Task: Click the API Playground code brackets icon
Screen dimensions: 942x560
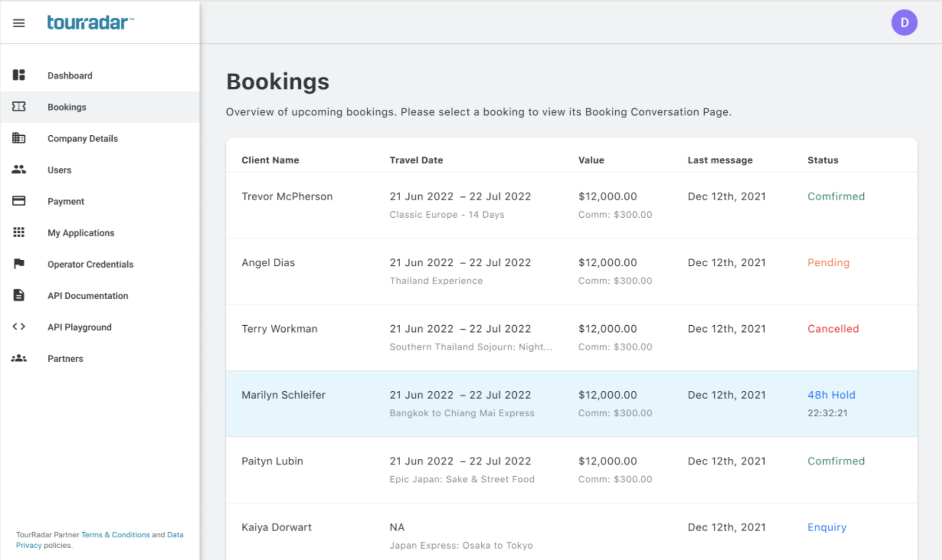Action: click(19, 327)
